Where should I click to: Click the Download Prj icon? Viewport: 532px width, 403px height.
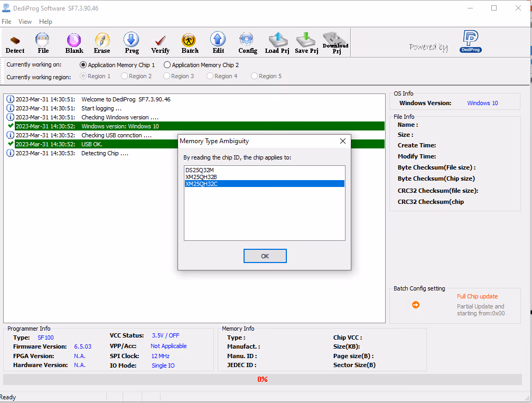(335, 43)
